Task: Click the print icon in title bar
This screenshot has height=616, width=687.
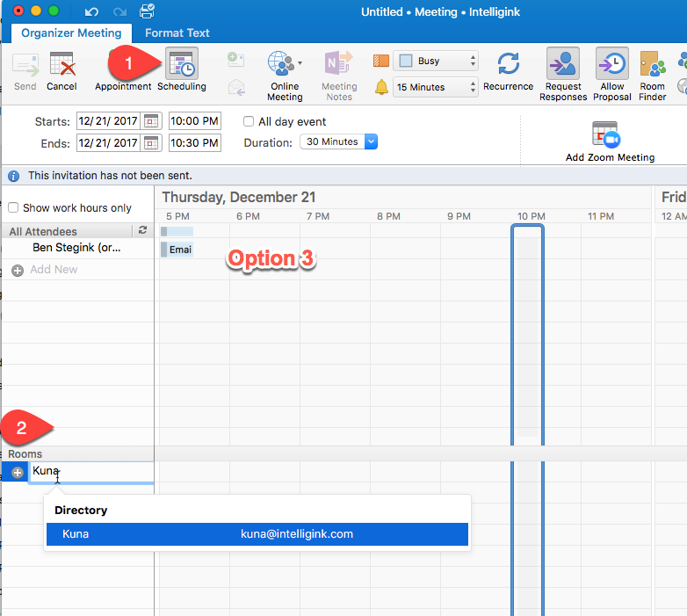Action: pyautogui.click(x=147, y=11)
